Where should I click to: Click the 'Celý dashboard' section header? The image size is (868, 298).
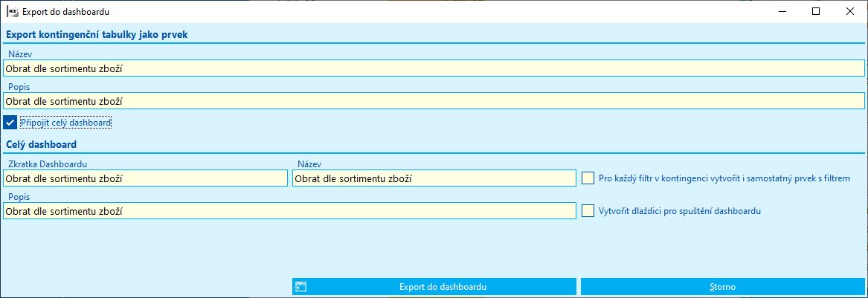[42, 144]
